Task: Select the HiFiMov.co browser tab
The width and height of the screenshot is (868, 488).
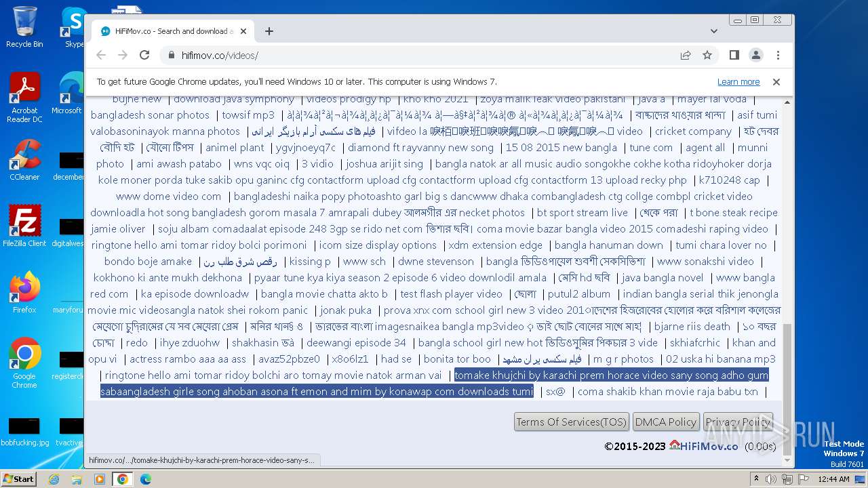Action: (x=173, y=31)
